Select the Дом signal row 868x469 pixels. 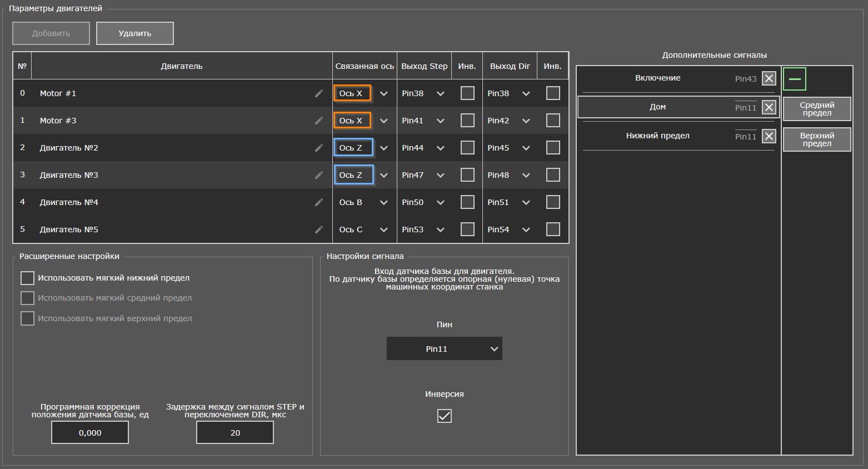(679, 107)
